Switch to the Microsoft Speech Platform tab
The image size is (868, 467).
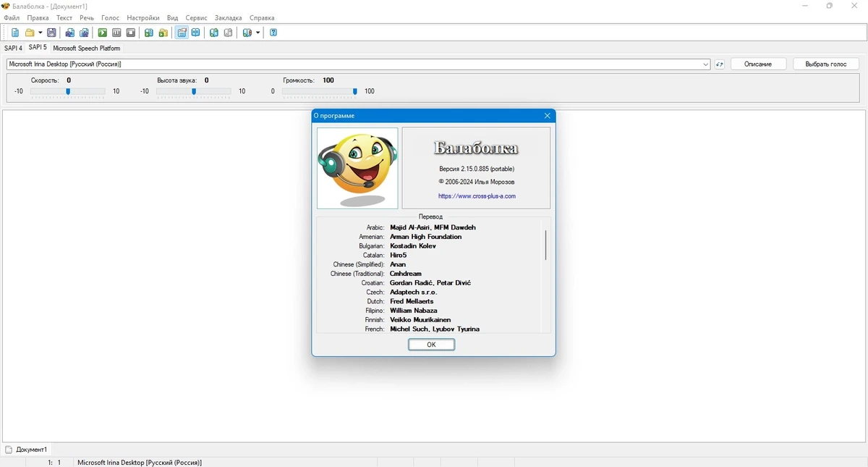pyautogui.click(x=87, y=49)
